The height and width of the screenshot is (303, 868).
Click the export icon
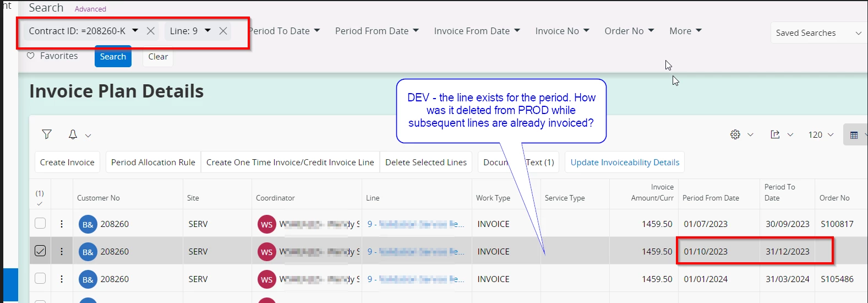click(x=775, y=134)
